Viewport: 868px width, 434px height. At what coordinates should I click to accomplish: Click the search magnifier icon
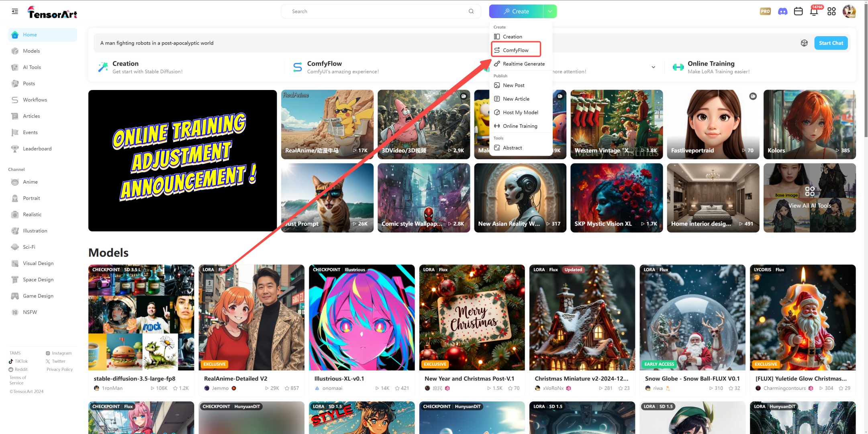[x=471, y=11]
